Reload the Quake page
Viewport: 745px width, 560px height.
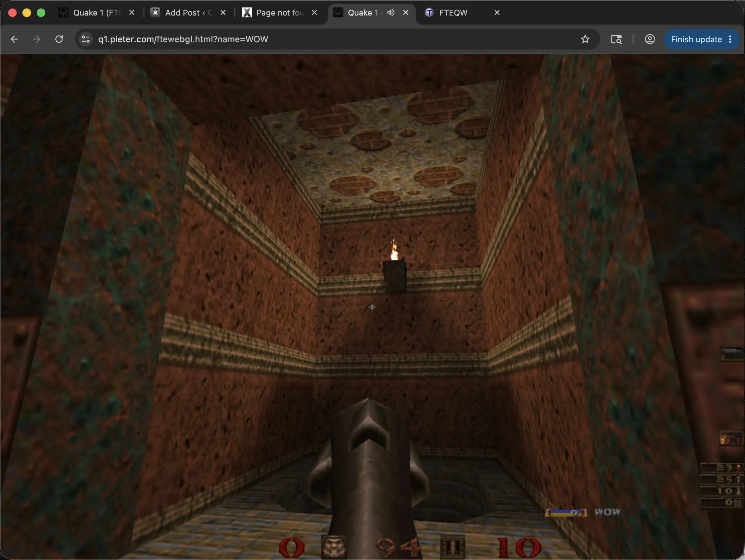(x=59, y=39)
